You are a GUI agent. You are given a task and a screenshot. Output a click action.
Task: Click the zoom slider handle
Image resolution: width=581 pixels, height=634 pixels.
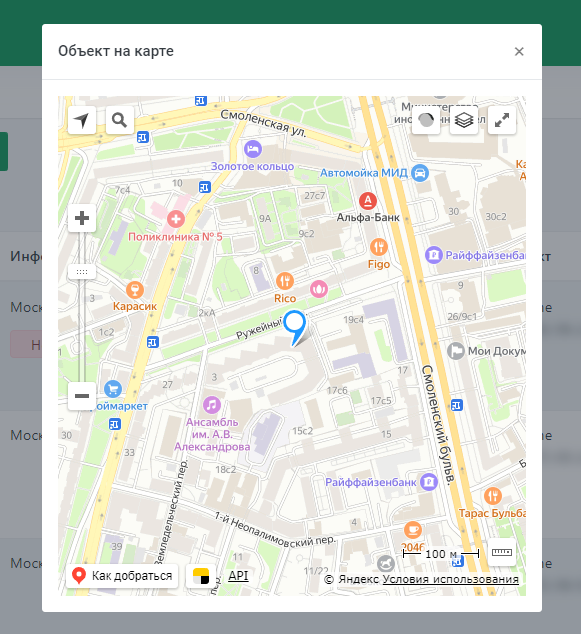(82, 272)
